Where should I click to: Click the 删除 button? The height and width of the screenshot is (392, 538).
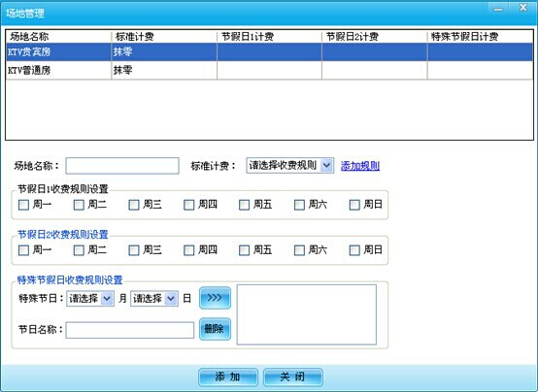point(215,329)
